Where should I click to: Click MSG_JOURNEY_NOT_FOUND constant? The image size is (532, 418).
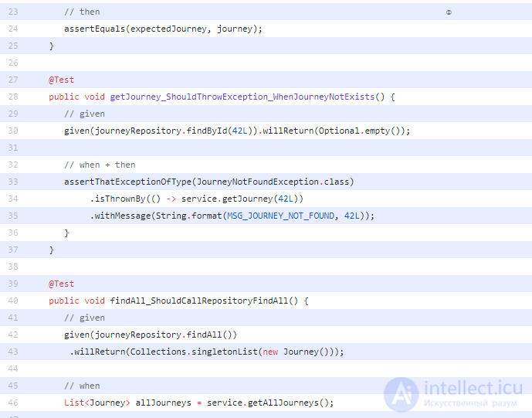pyautogui.click(x=280, y=216)
